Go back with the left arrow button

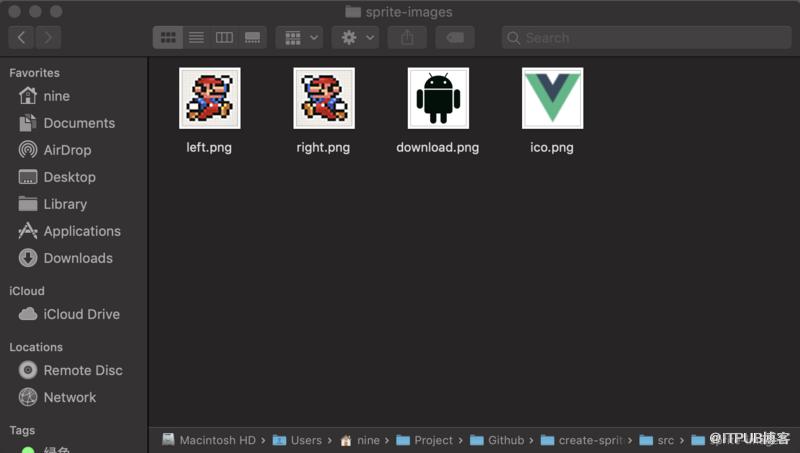point(21,38)
